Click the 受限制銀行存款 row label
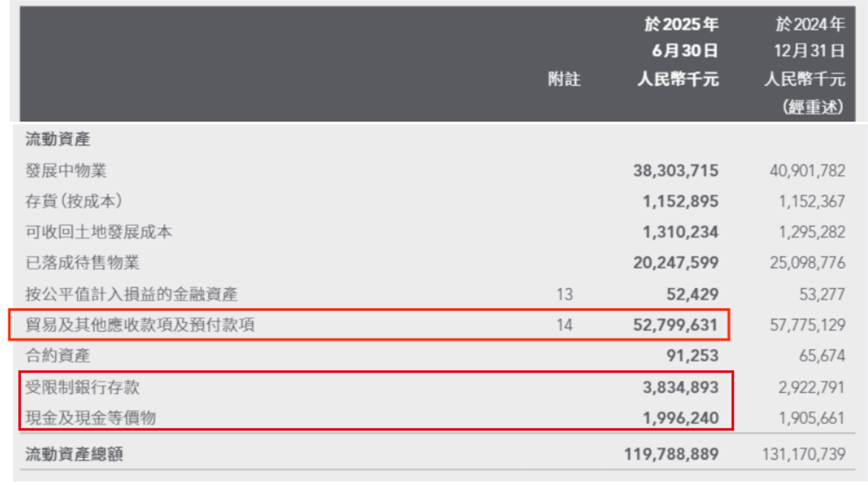 [83, 388]
